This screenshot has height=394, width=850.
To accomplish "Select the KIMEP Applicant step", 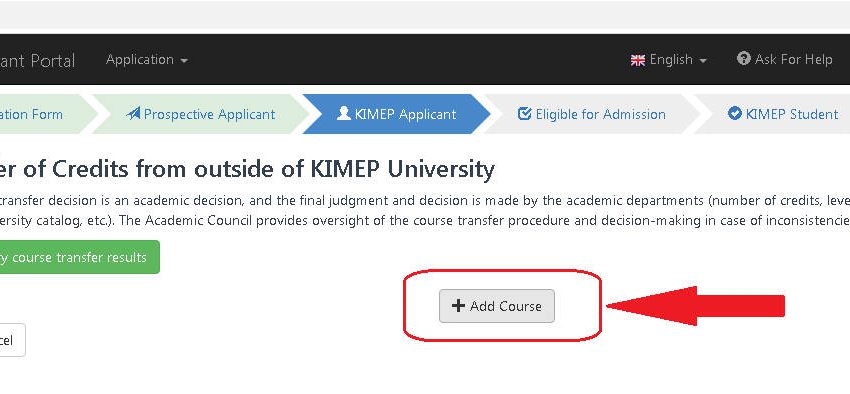I will click(396, 114).
